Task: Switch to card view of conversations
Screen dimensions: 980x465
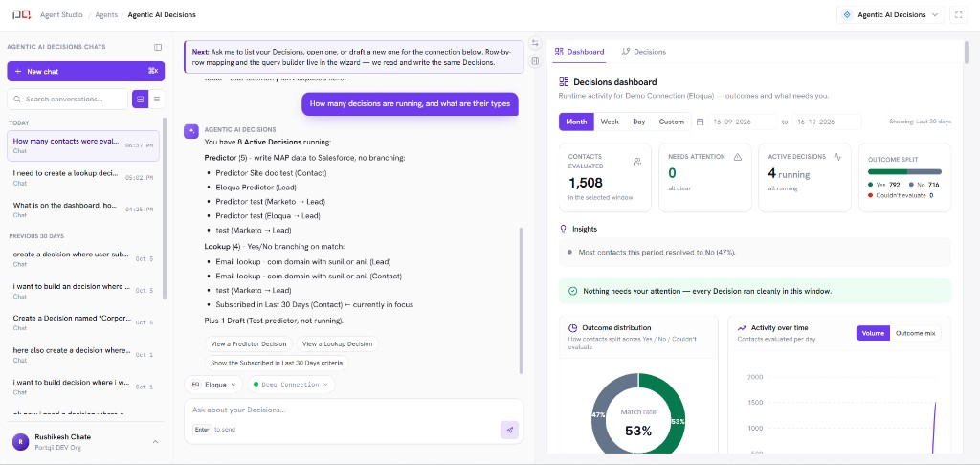Action: click(x=140, y=99)
